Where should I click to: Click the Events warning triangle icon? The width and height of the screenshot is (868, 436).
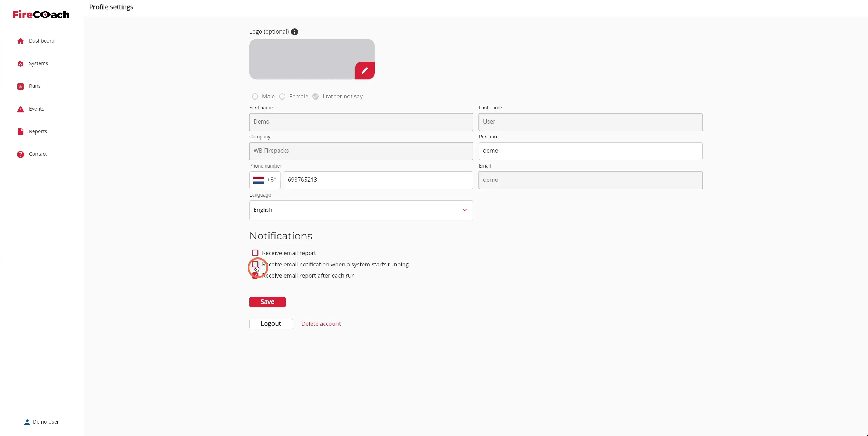(x=21, y=109)
